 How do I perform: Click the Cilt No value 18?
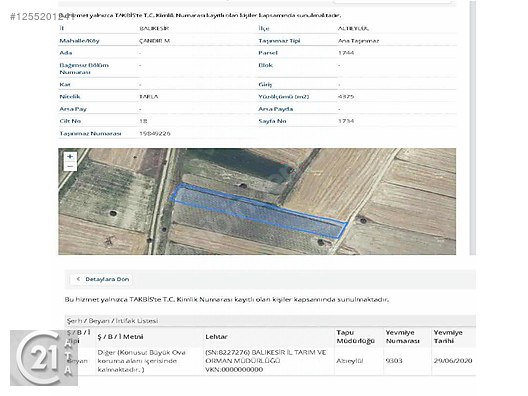pos(143,121)
